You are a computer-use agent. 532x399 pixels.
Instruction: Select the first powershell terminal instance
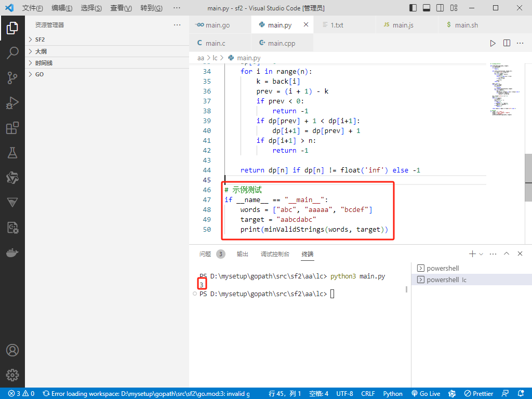point(472,268)
